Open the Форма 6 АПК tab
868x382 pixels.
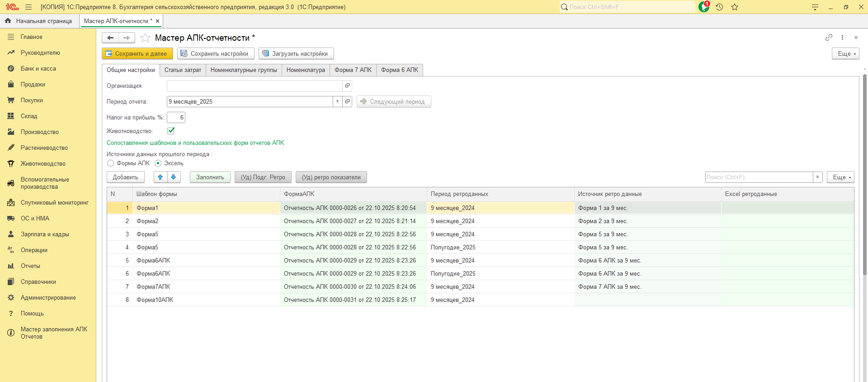pos(400,70)
